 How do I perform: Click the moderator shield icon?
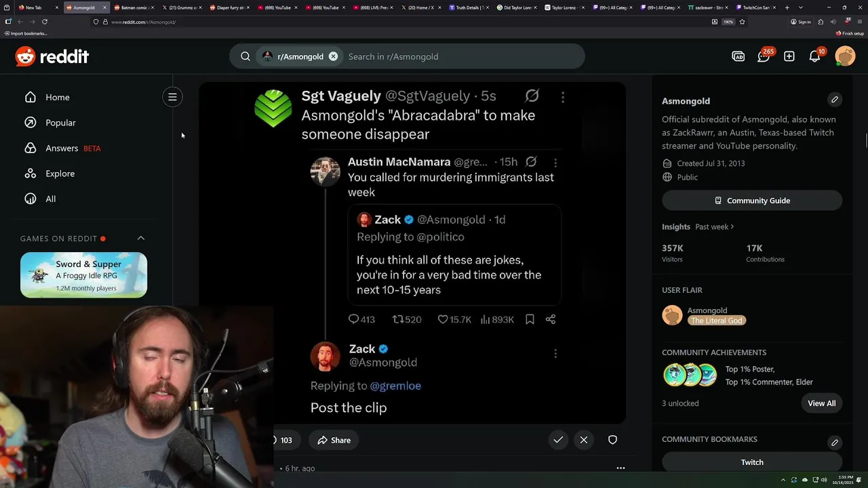click(612, 440)
